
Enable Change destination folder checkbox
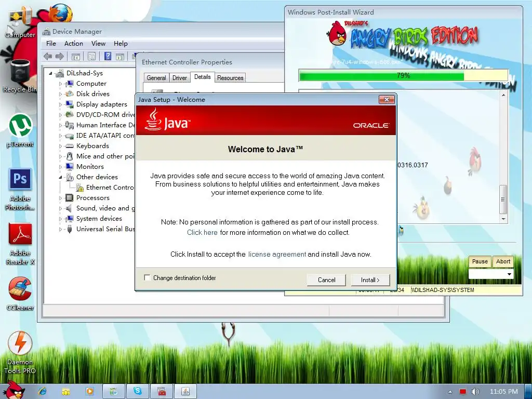tap(147, 277)
